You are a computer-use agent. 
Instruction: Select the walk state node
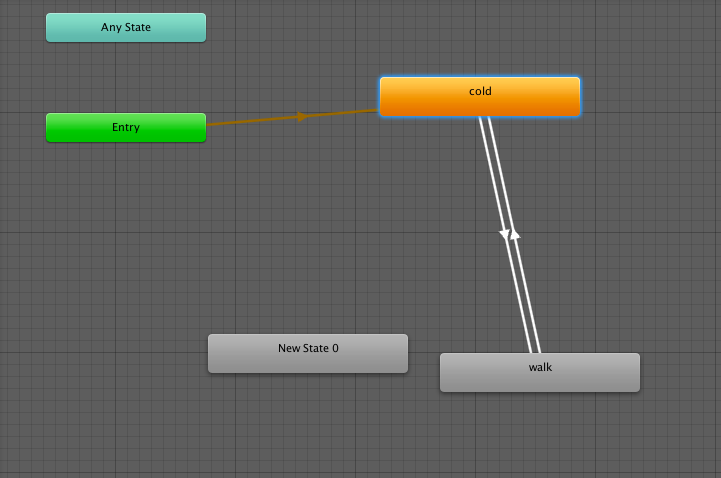[540, 373]
